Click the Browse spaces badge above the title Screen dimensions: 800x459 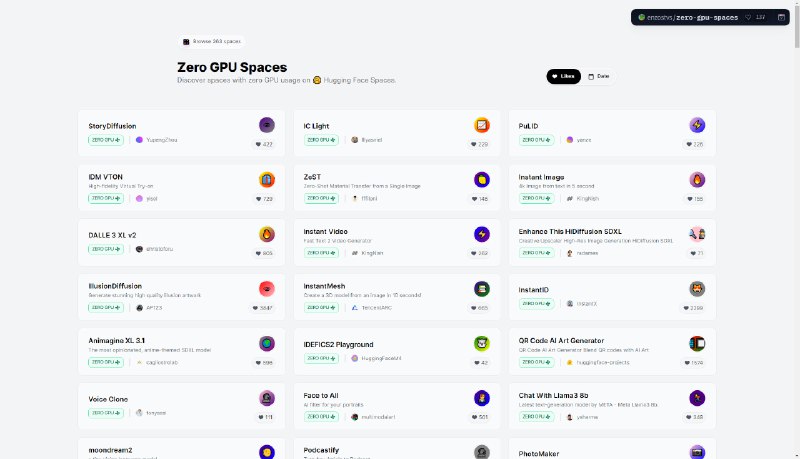[212, 41]
